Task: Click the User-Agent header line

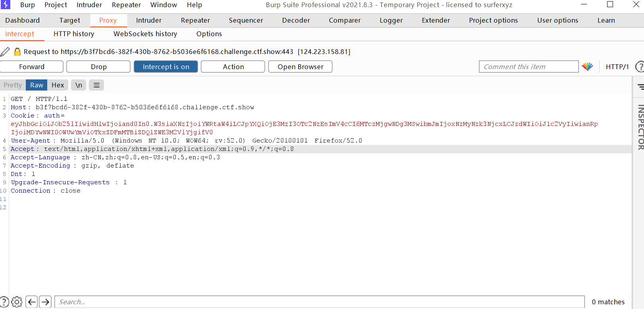Action: (186, 141)
